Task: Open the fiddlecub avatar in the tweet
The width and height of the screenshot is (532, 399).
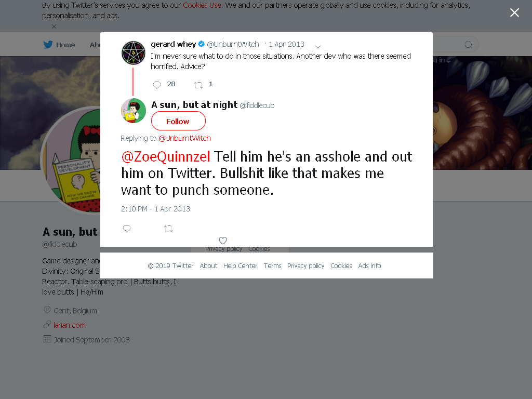Action: pyautogui.click(x=134, y=111)
